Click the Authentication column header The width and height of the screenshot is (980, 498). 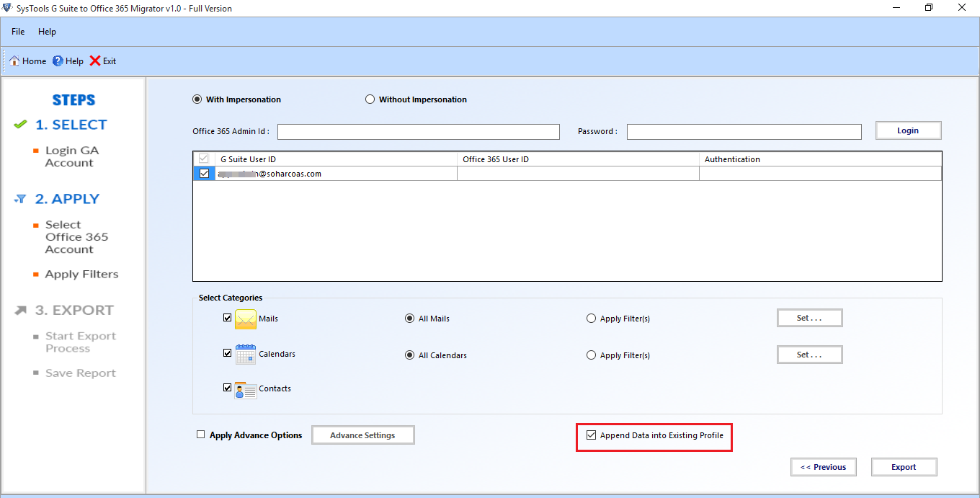pyautogui.click(x=820, y=159)
